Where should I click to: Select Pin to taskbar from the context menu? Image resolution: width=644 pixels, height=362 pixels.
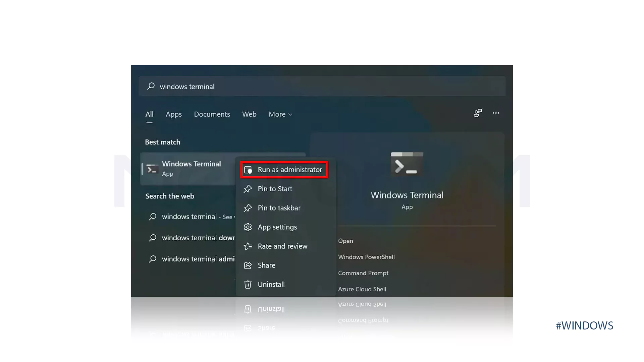point(279,208)
